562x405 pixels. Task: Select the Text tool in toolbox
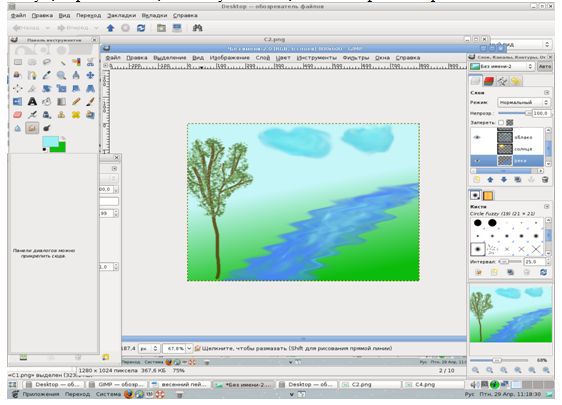click(x=32, y=101)
